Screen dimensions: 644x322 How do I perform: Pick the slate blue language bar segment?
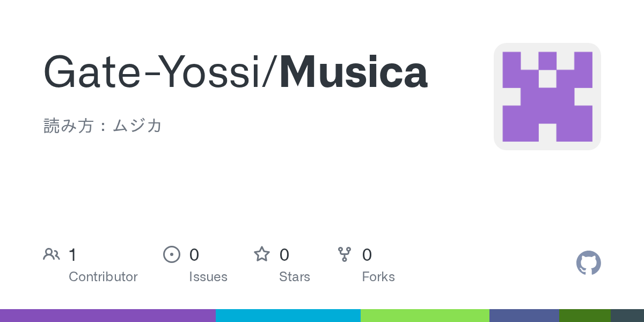(524, 316)
